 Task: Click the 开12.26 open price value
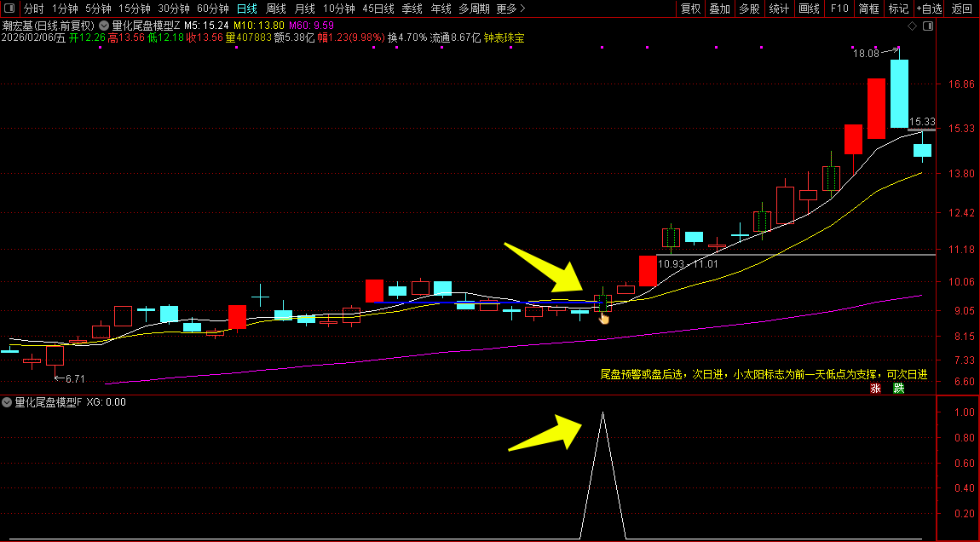pyautogui.click(x=87, y=37)
